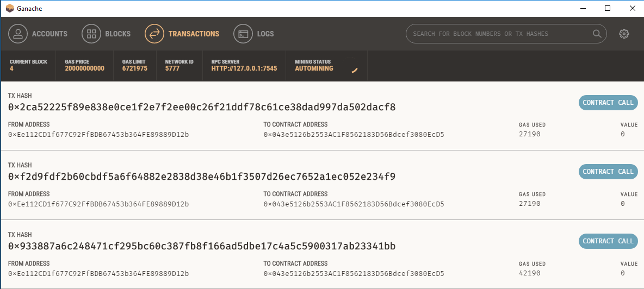Minimize the Ganache window

point(583,8)
